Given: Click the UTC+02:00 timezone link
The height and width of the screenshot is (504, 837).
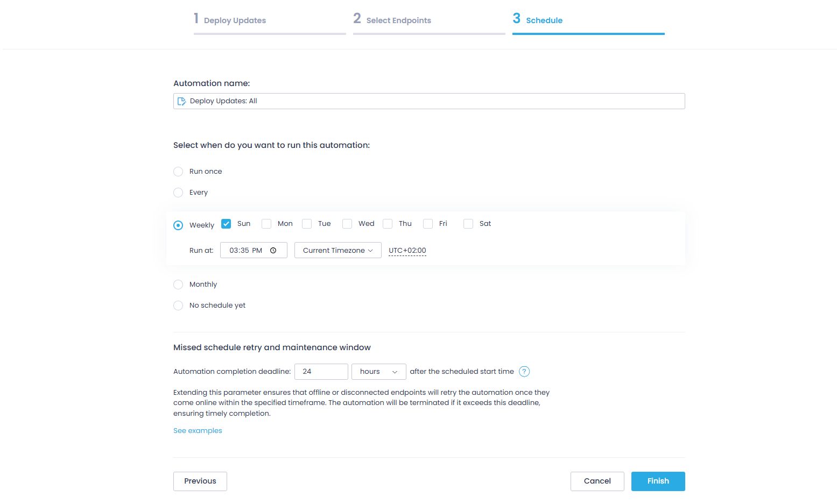Looking at the screenshot, I should (x=407, y=250).
